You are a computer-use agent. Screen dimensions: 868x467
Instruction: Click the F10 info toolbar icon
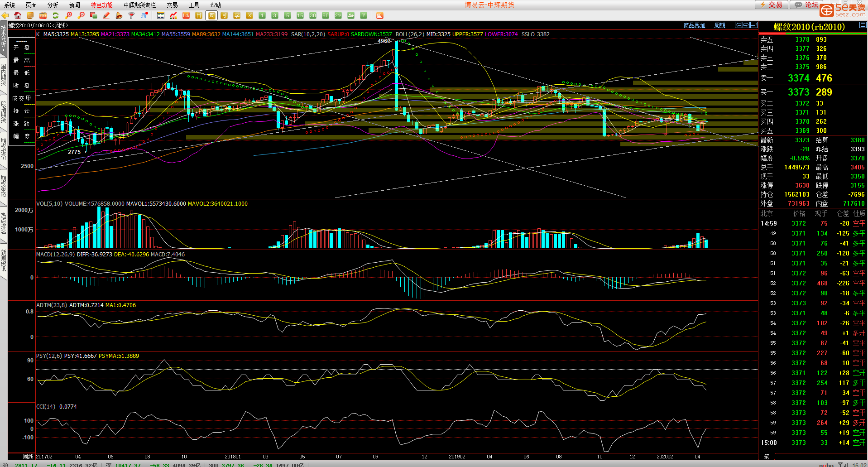[43, 15]
